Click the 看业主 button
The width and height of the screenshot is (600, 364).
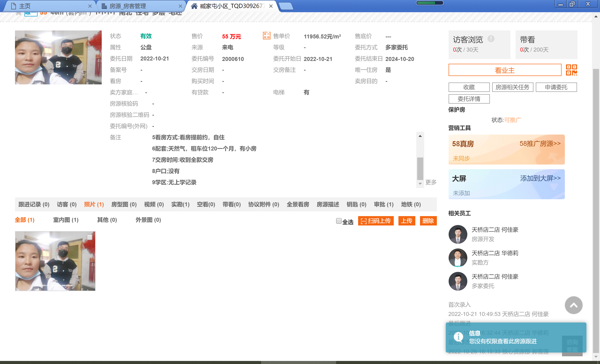[x=505, y=70]
